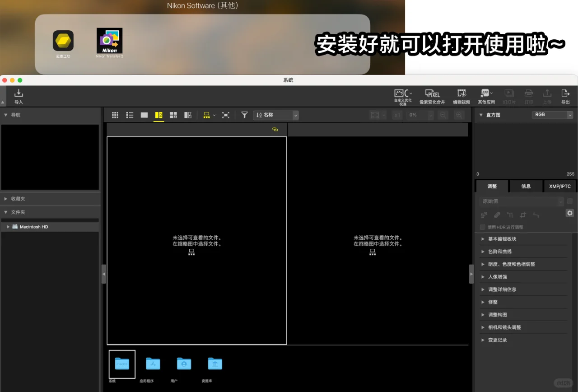This screenshot has width=578, height=392.
Task: Toggle the yellow filmstrip visibility icon
Action: (206, 115)
